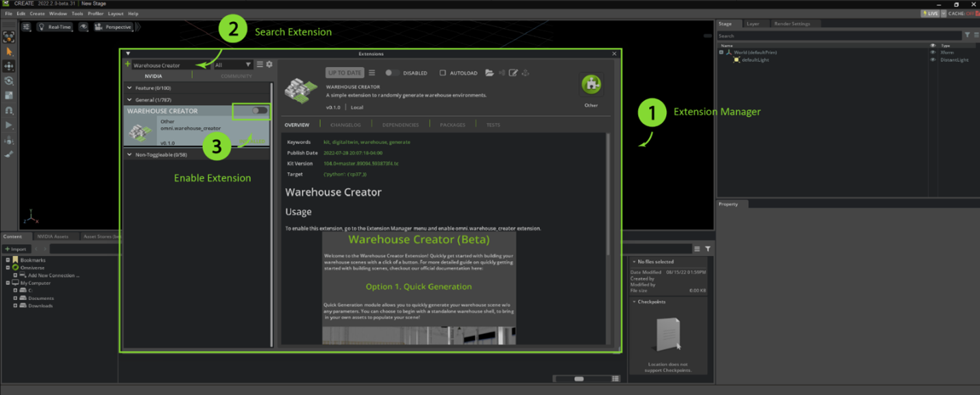
Task: Open the Window menu
Action: [58, 14]
